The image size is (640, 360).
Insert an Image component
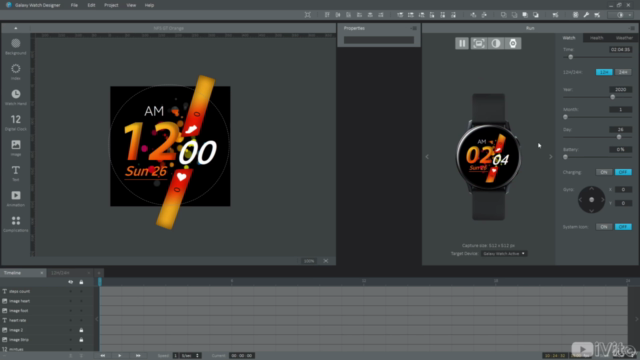pos(16,147)
